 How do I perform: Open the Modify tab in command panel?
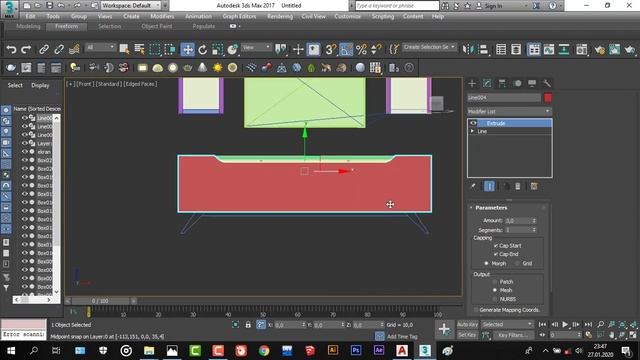(487, 84)
